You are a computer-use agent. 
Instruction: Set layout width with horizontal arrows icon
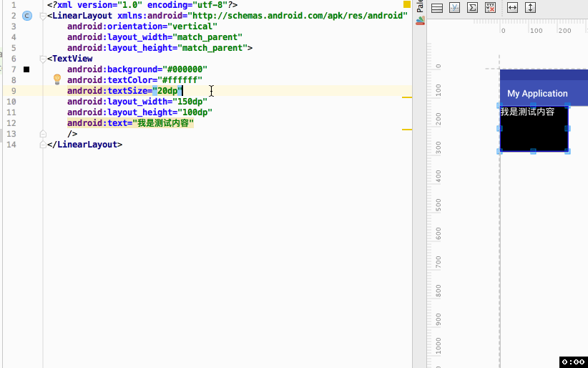pyautogui.click(x=512, y=7)
